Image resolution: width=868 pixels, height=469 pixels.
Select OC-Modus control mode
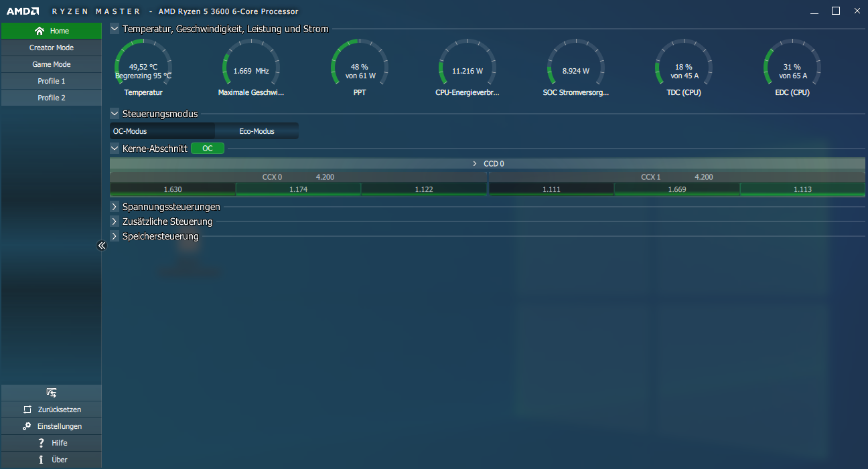click(163, 131)
